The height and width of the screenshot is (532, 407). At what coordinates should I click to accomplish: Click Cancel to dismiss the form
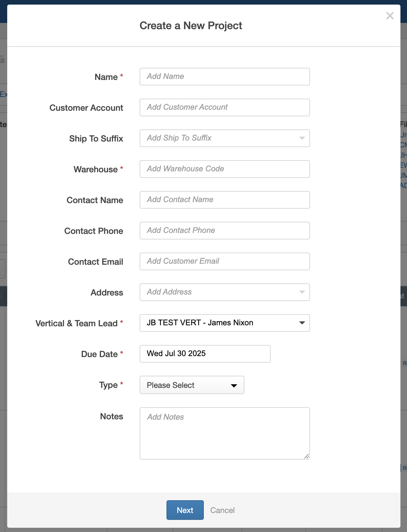(x=223, y=510)
